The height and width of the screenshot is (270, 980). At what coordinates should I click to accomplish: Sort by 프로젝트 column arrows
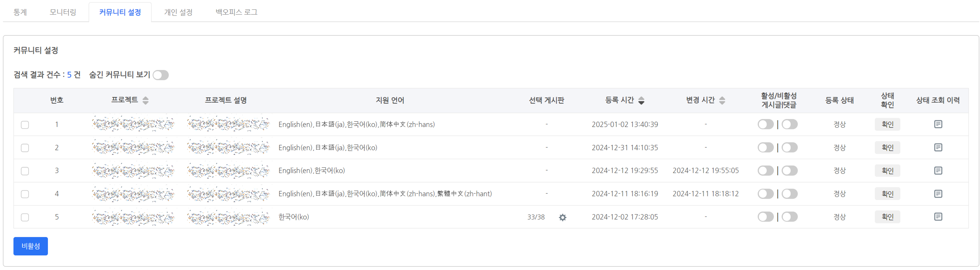click(145, 101)
